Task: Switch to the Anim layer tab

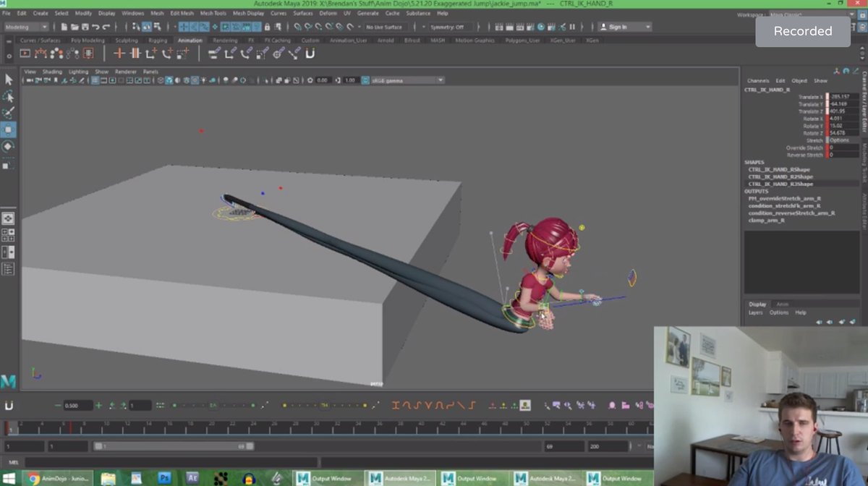Action: click(x=782, y=304)
